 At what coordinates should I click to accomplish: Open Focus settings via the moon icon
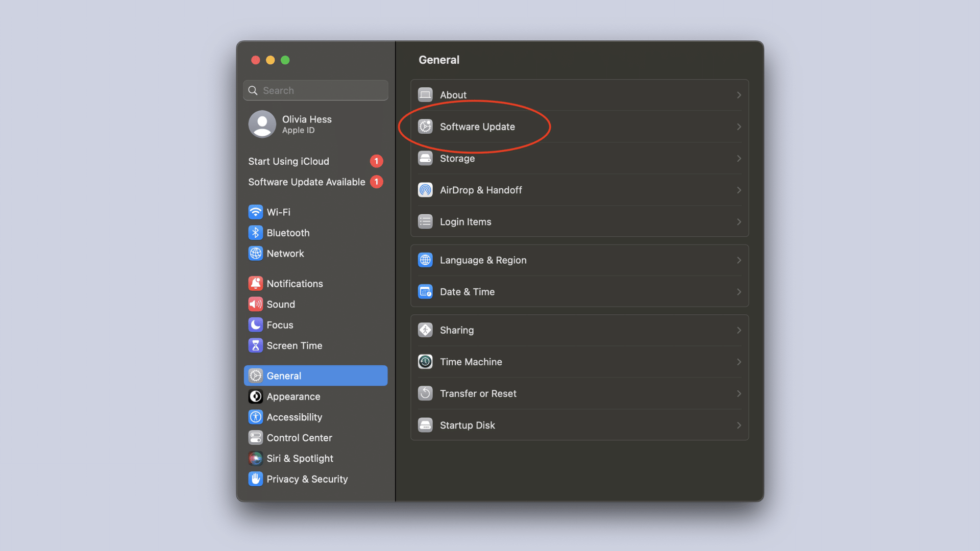point(256,324)
